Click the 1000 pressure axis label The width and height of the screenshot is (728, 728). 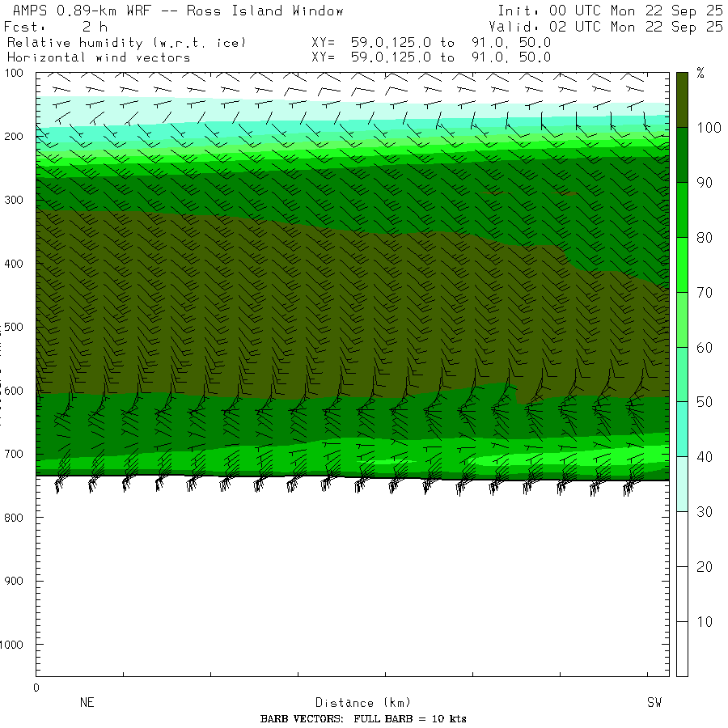(x=11, y=645)
